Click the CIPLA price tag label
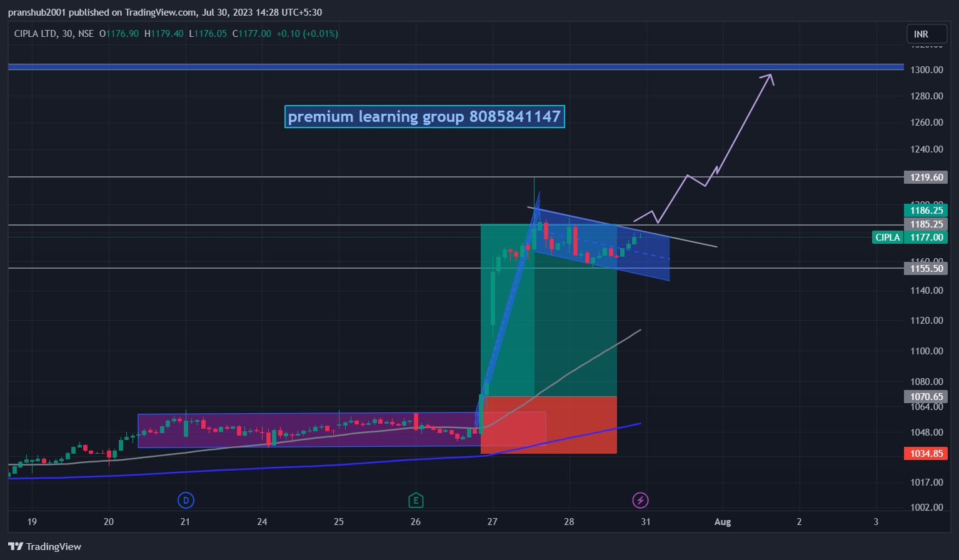The height and width of the screenshot is (560, 959). click(x=888, y=237)
